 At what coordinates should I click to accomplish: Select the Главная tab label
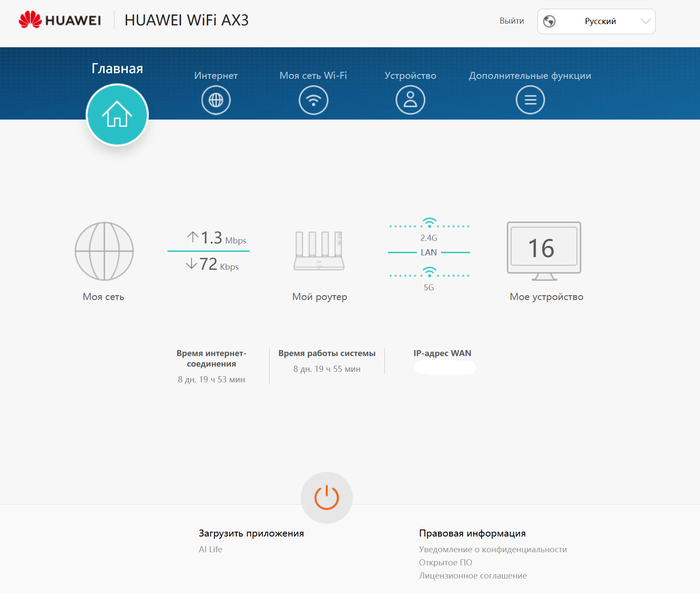tap(117, 69)
